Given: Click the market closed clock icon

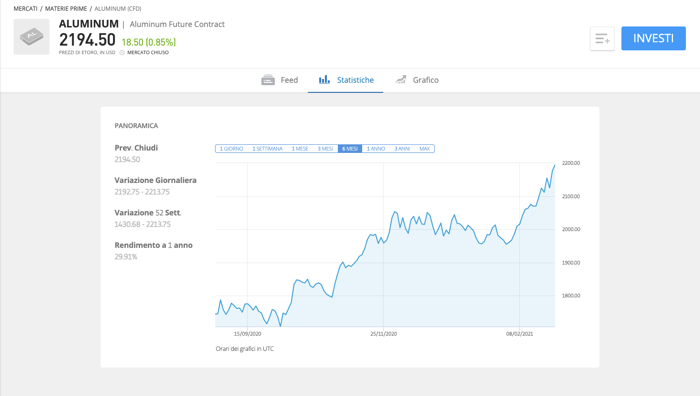Looking at the screenshot, I should (122, 53).
